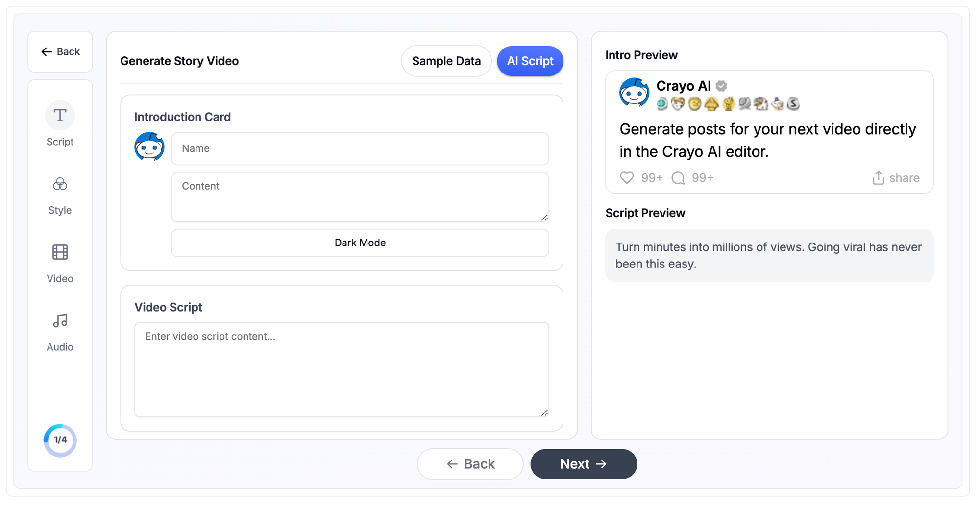Click the "Generate Story Video" heading
This screenshot has height=510, width=980.
(x=179, y=61)
